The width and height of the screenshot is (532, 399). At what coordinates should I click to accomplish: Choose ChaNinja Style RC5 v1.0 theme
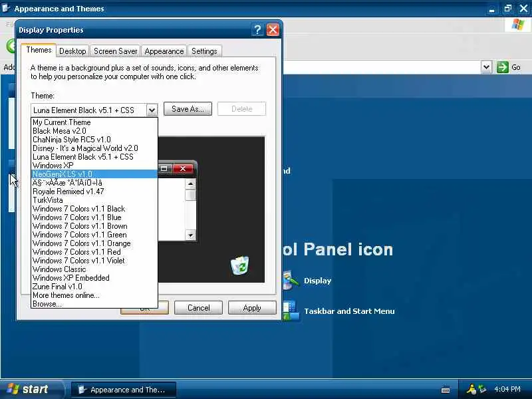point(94,140)
